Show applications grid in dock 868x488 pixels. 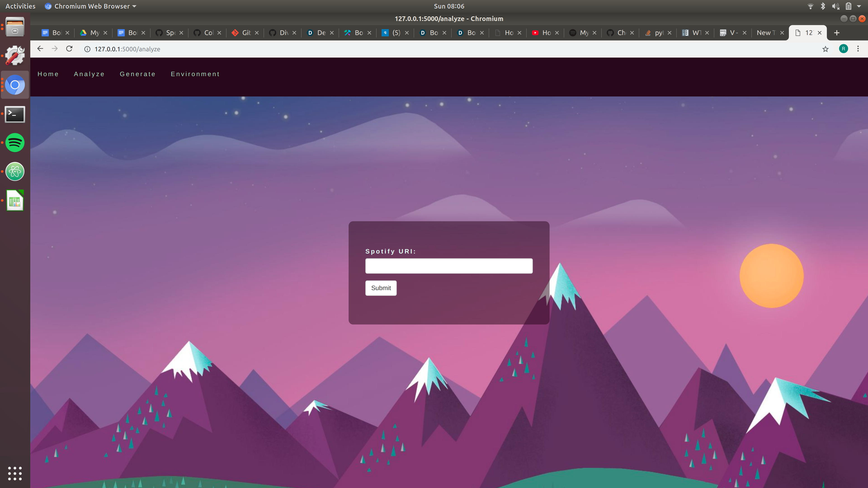click(15, 473)
